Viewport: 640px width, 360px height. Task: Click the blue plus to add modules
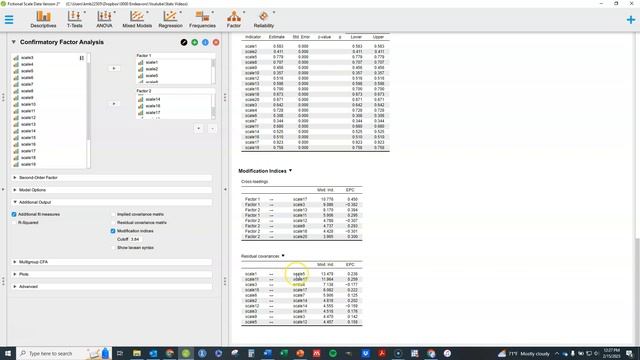(631, 19)
